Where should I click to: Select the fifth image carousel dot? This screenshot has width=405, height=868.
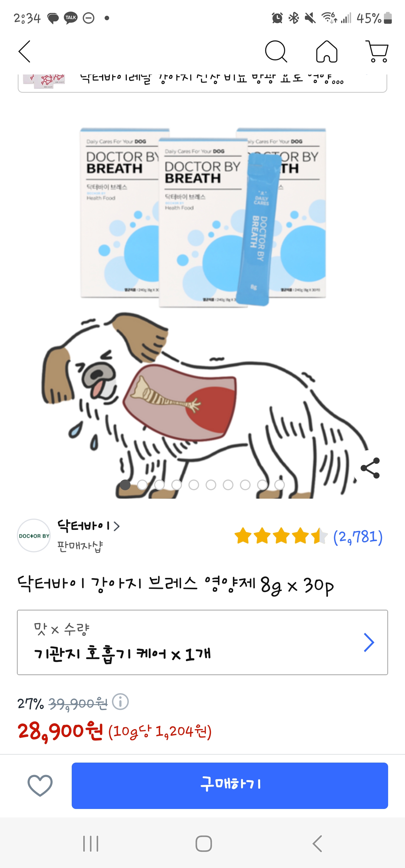(x=193, y=485)
